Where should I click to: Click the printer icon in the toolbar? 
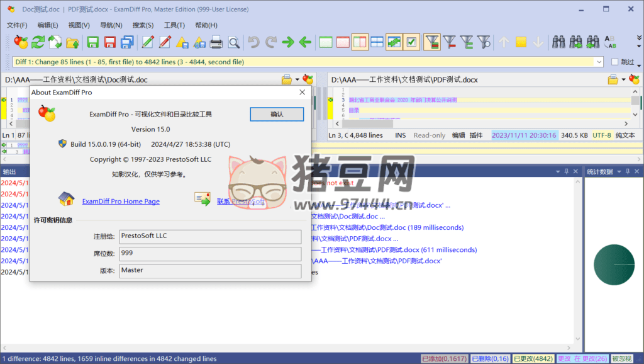[x=216, y=42]
